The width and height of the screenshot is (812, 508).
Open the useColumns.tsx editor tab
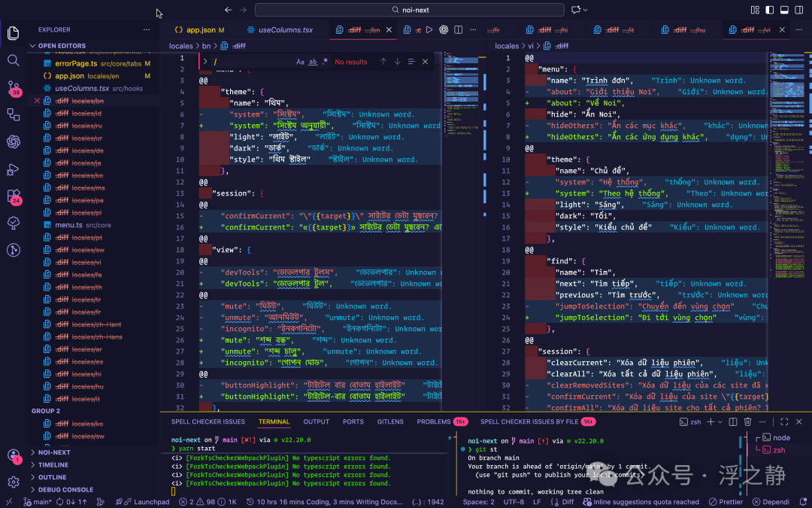coord(280,30)
